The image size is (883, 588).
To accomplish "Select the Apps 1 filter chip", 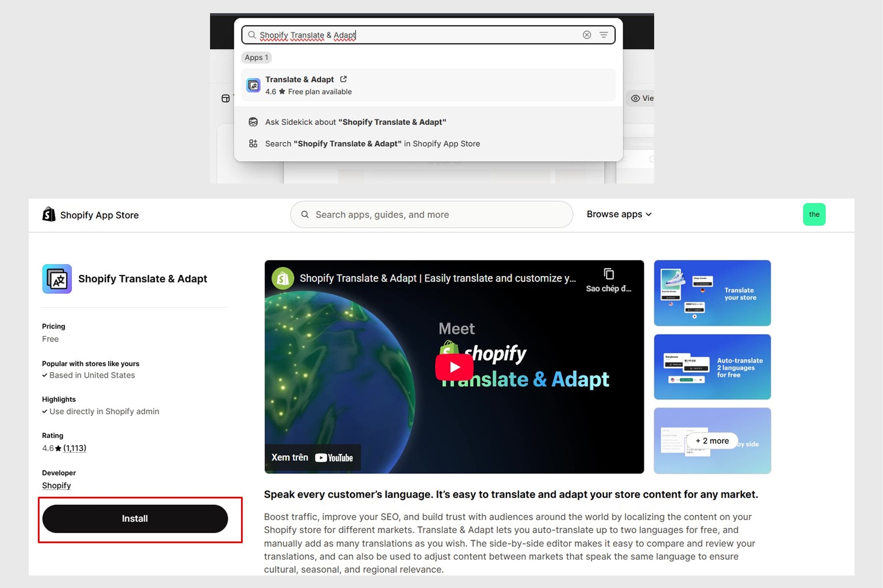I will (x=256, y=58).
